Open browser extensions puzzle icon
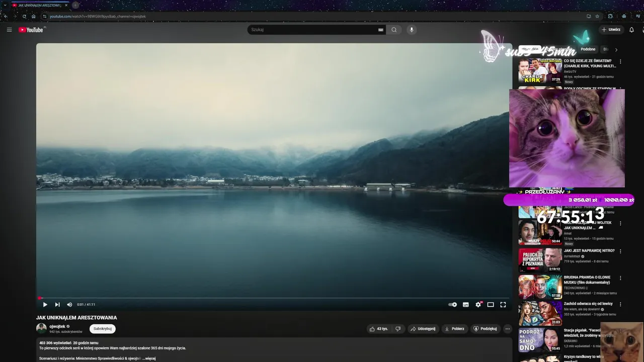 click(610, 16)
